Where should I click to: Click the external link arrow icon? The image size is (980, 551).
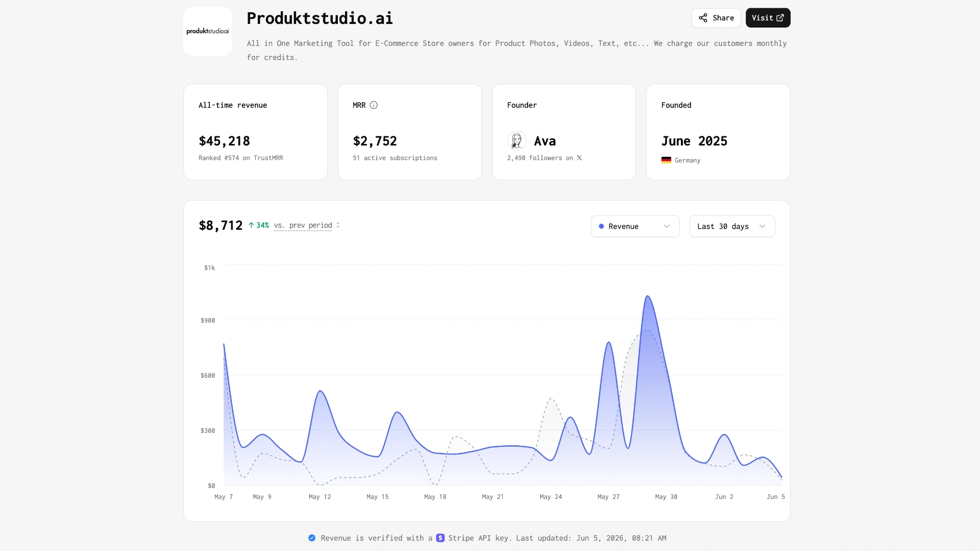[780, 18]
